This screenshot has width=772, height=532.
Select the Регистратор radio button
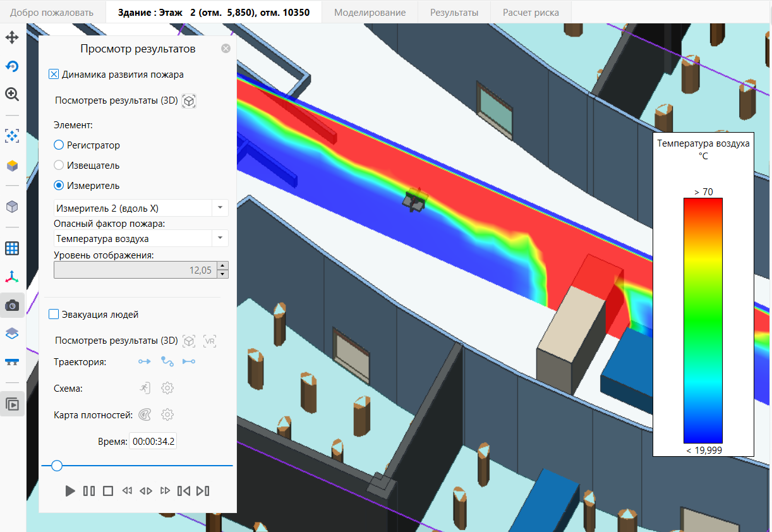point(59,145)
